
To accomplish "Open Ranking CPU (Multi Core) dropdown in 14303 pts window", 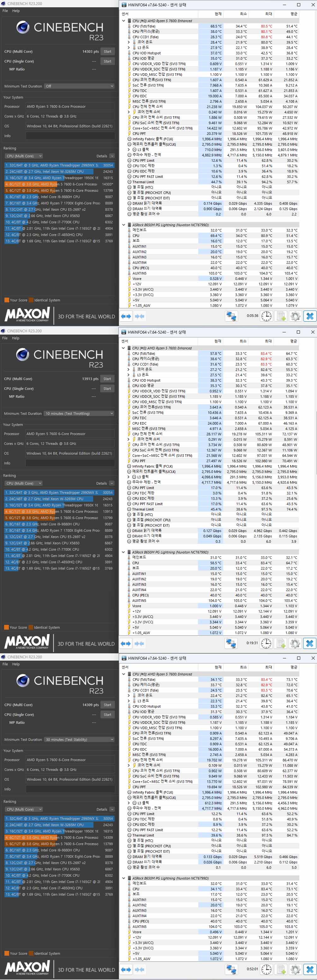I will coord(24,156).
